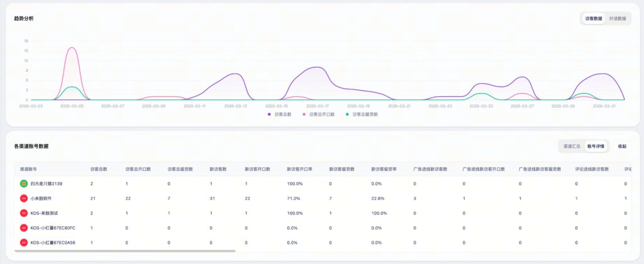The image size is (644, 264).
Task: Select the 账号详情 view
Action: coord(596,146)
